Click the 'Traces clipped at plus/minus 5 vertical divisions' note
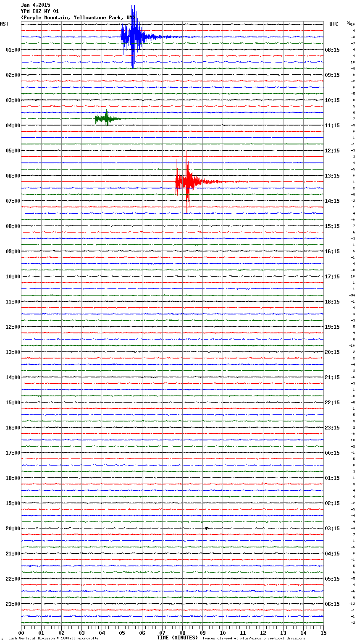 click(x=254, y=638)
